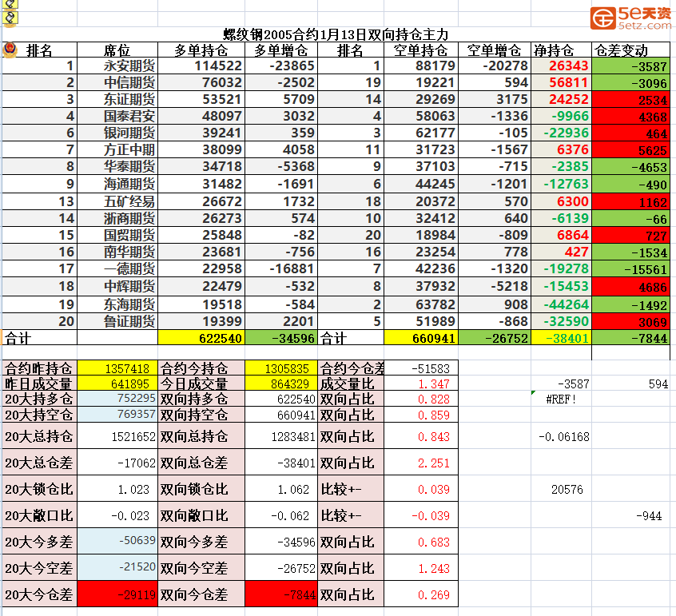Viewport: 676px width, 616px height.
Task: Select the 净持仓 column header
Action: click(561, 50)
